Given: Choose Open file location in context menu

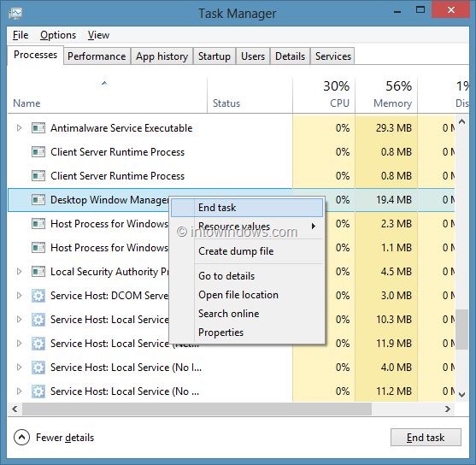Looking at the screenshot, I should pos(247,295).
